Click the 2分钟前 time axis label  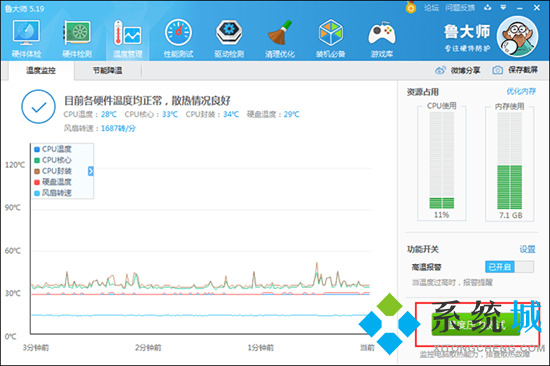click(148, 348)
